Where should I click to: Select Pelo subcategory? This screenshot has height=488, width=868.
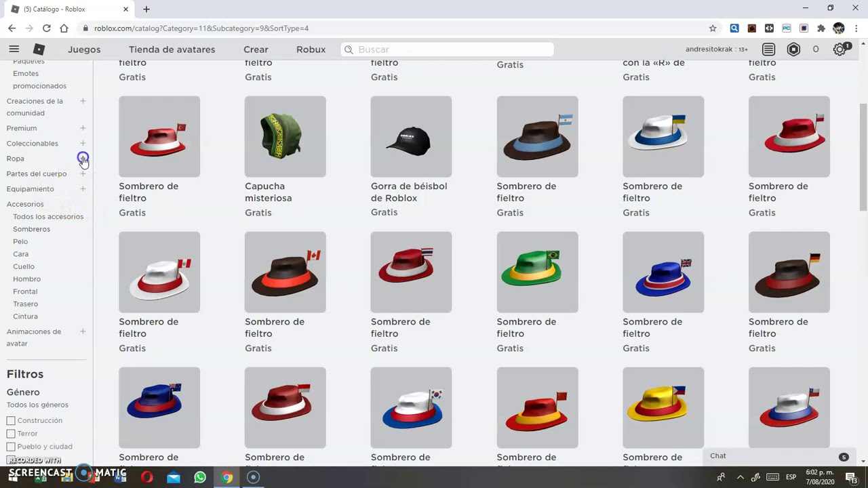[x=20, y=241]
